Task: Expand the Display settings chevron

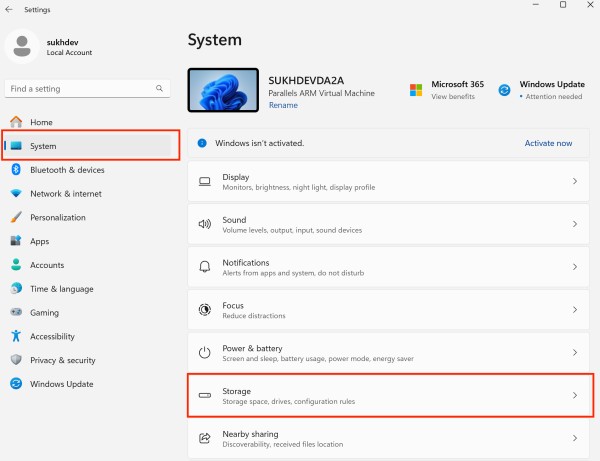Action: (x=574, y=182)
